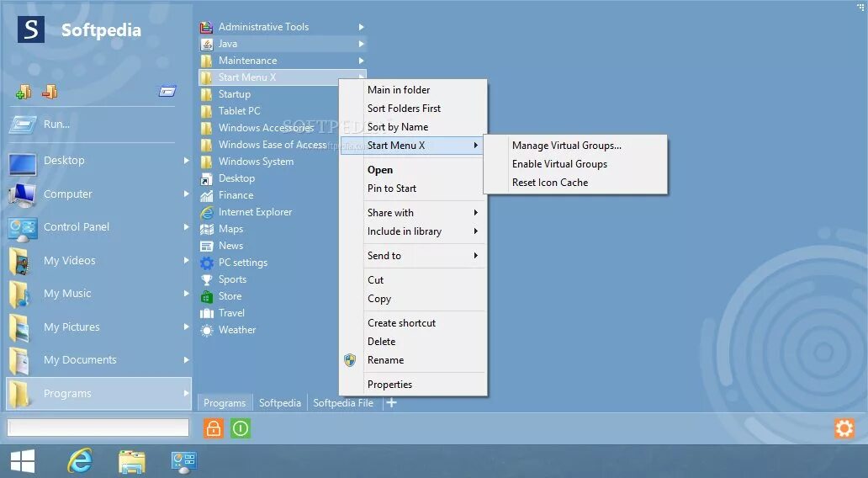Open Properties from context menu
This screenshot has width=868, height=478.
point(413,385)
